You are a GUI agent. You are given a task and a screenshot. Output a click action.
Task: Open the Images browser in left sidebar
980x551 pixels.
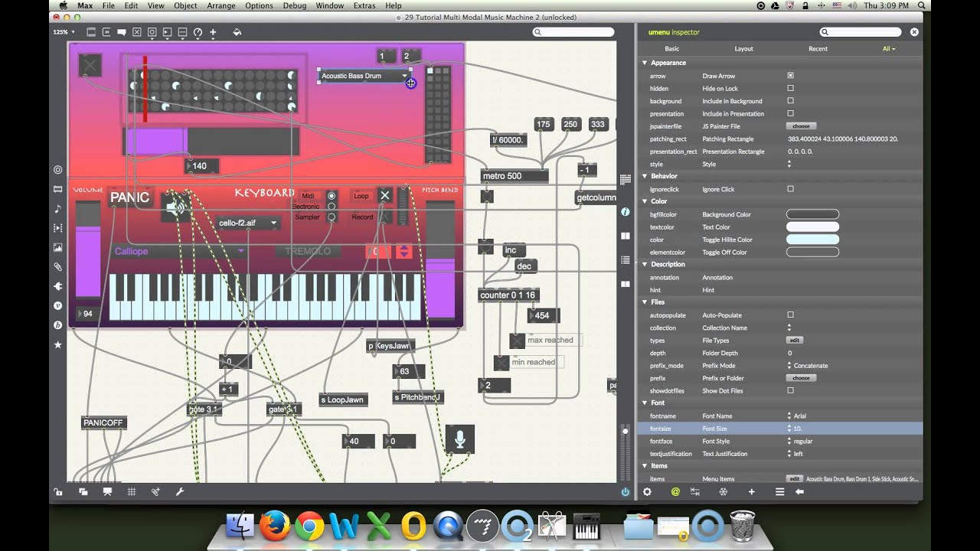point(58,247)
